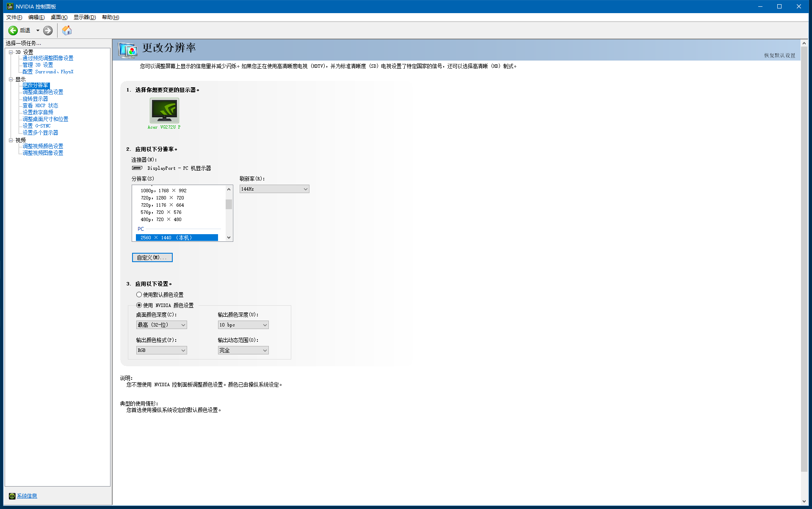Open 旋转显示器
The image size is (812, 509).
click(35, 99)
